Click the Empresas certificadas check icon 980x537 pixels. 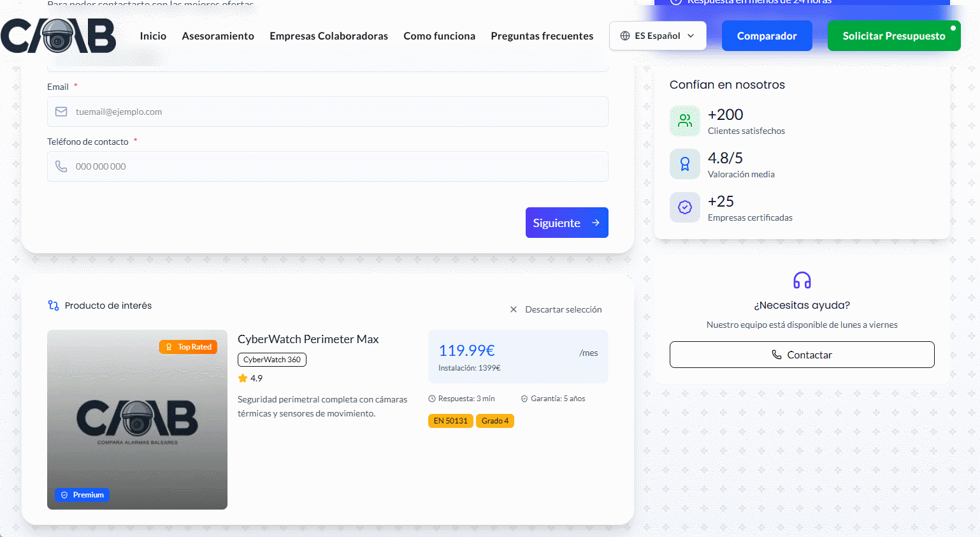pyautogui.click(x=685, y=207)
